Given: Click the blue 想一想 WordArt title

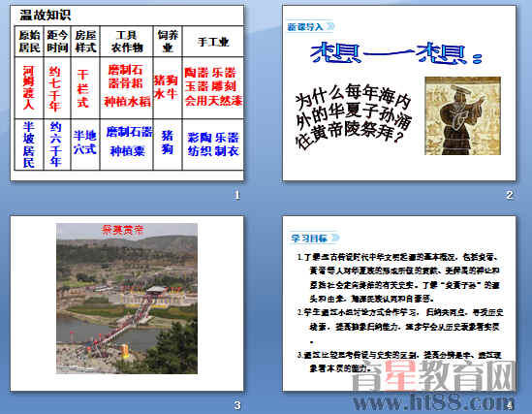Looking at the screenshot, I should pyautogui.click(x=395, y=53).
